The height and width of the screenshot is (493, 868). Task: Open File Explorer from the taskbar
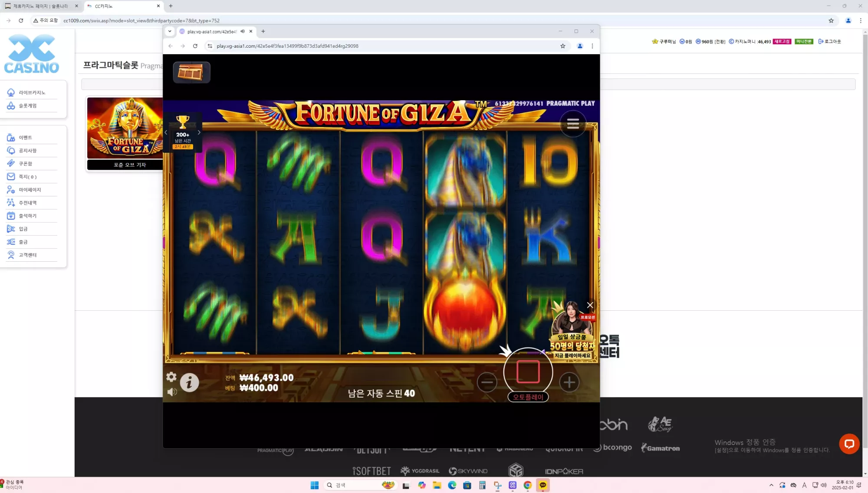click(x=437, y=485)
